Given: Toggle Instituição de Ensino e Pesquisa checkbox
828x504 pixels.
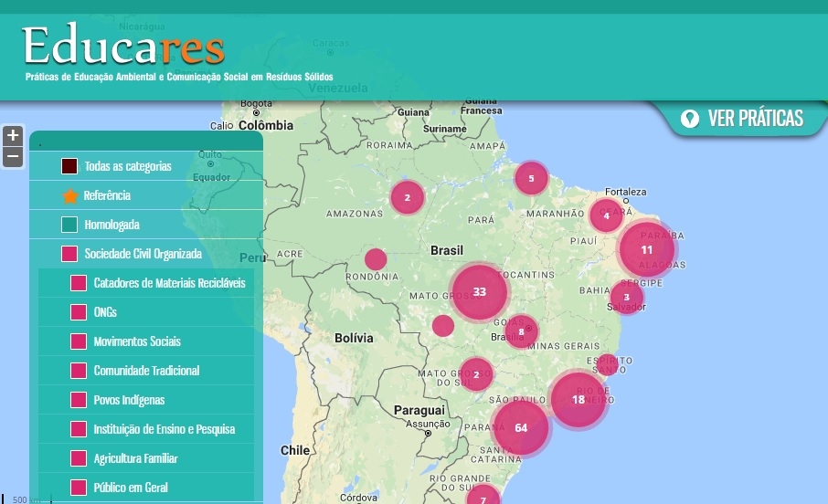Looking at the screenshot, I should pos(79,429).
